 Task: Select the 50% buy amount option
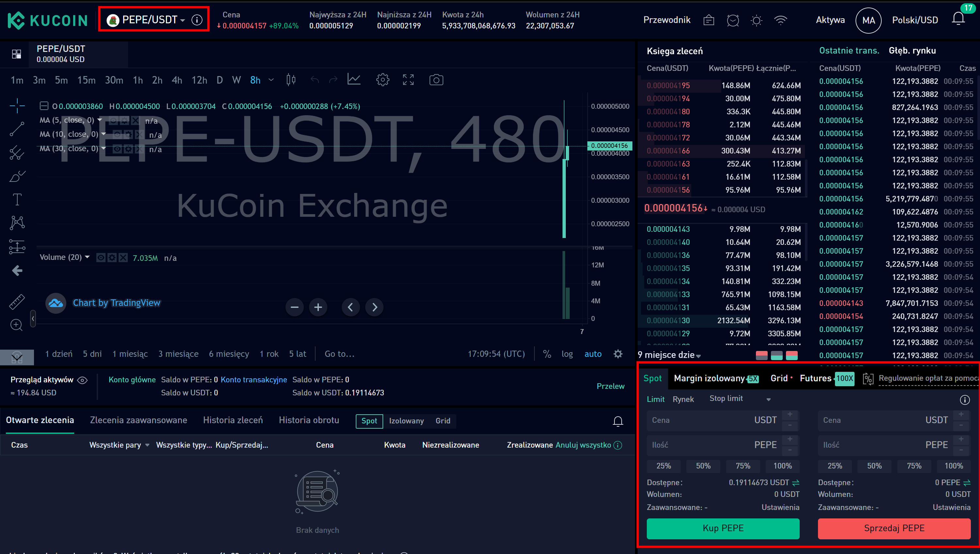[703, 466]
